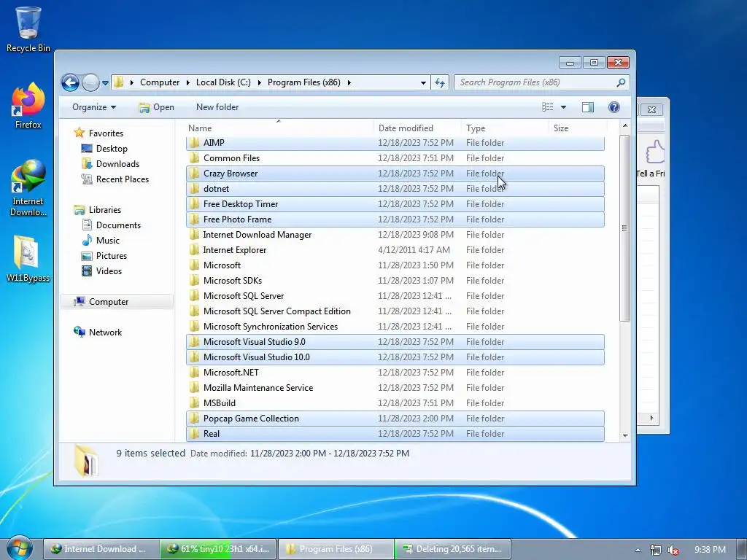
Task: Open the Deleting 20,565 items taskbar button
Action: [x=453, y=549]
